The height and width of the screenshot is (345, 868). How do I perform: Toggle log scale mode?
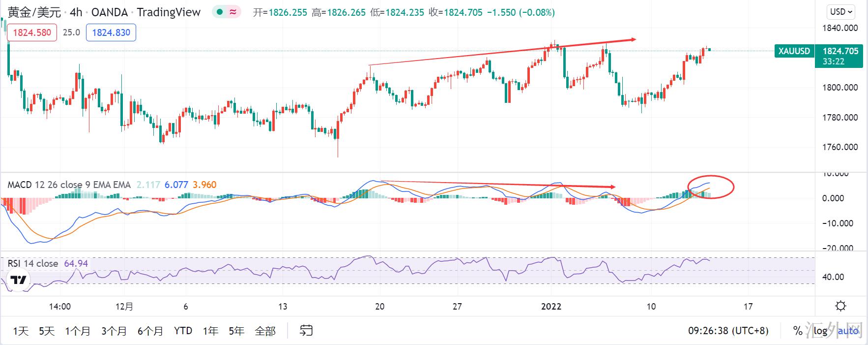click(x=820, y=331)
